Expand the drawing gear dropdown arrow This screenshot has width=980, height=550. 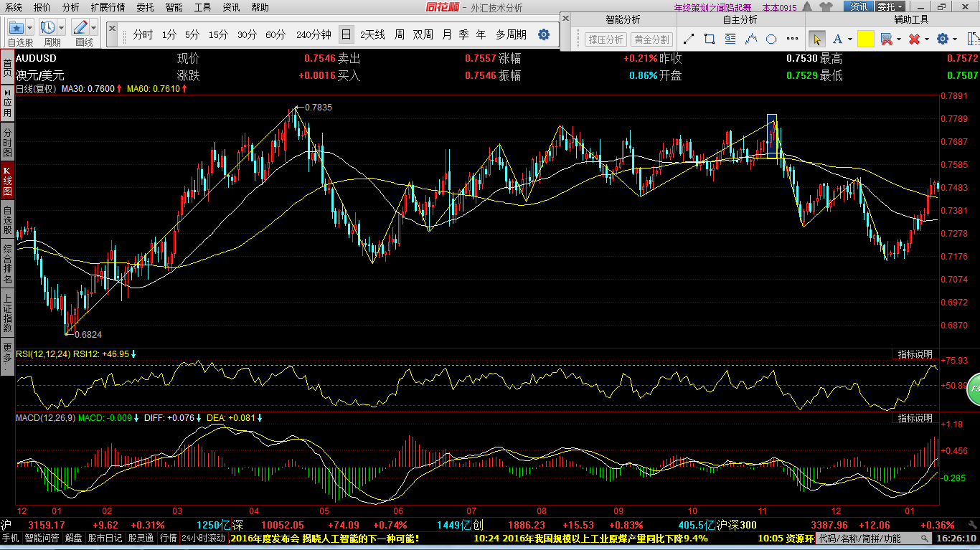[x=956, y=39]
